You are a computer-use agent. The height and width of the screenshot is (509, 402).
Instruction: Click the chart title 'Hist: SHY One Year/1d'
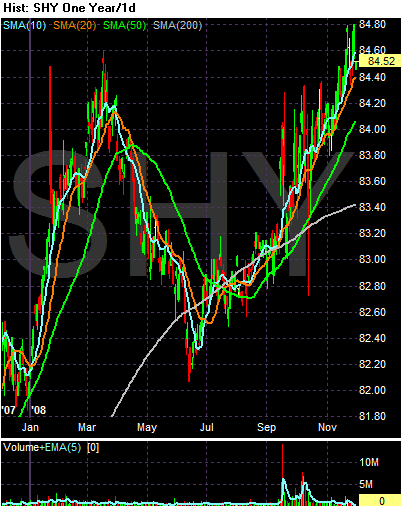69,8
